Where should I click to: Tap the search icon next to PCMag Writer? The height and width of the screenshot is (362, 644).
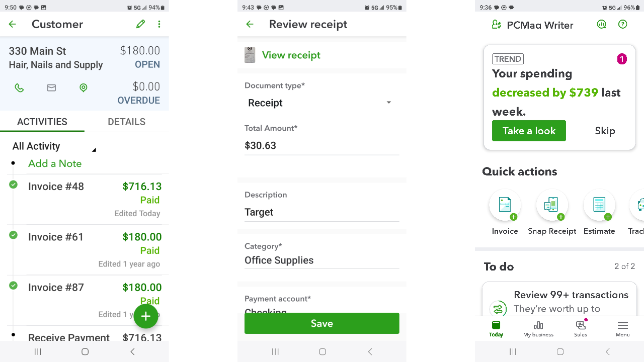601,24
